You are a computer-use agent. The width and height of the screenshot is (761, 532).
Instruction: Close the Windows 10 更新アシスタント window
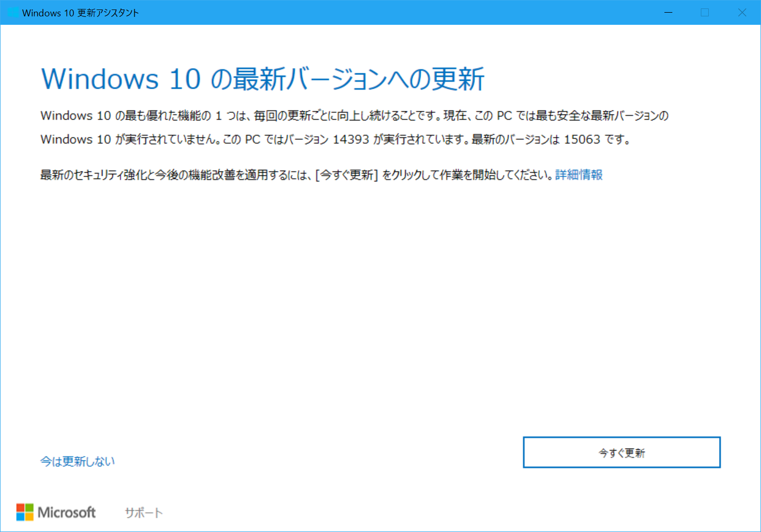[742, 13]
